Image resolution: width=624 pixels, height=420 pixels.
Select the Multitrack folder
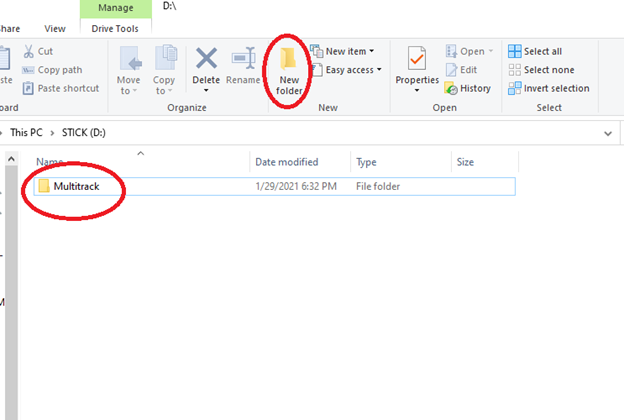[x=275, y=186]
